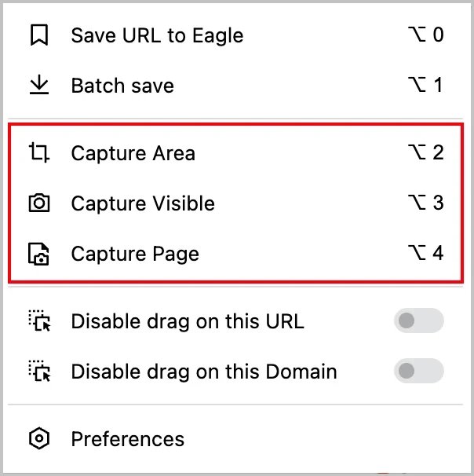Image resolution: width=474 pixels, height=476 pixels.
Task: Click the hexagon Preferences icon
Action: tap(39, 438)
